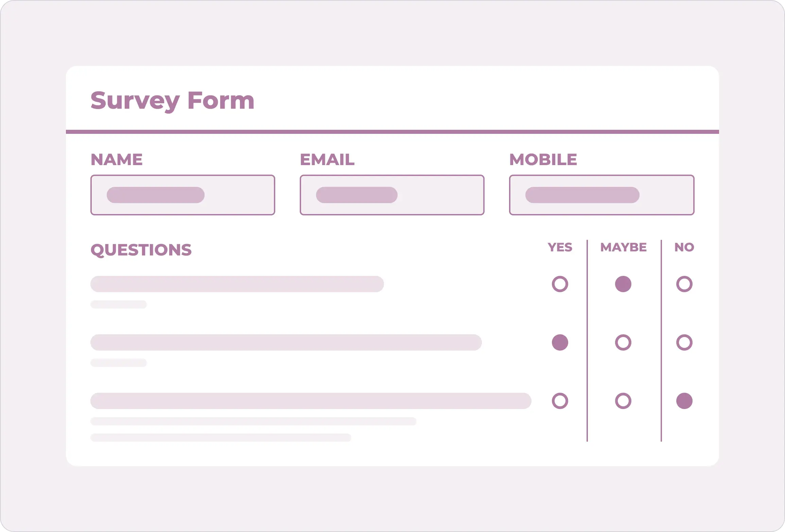Select Maybe radio for the first question
The height and width of the screenshot is (532, 785).
[x=623, y=284]
